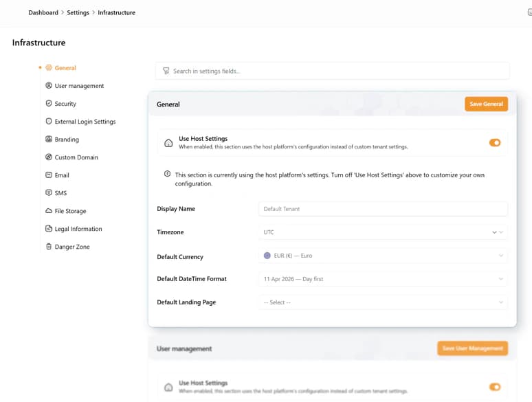Open Custom Domain settings
This screenshot has width=532, height=402.
pyautogui.click(x=76, y=157)
